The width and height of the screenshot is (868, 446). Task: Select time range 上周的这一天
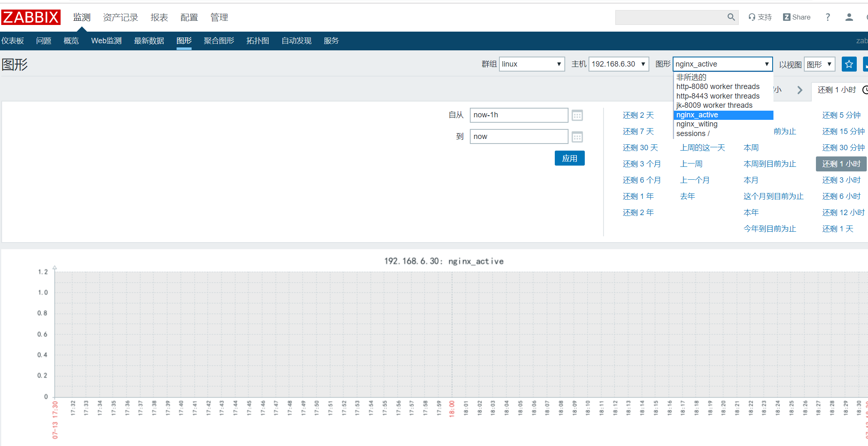click(703, 148)
